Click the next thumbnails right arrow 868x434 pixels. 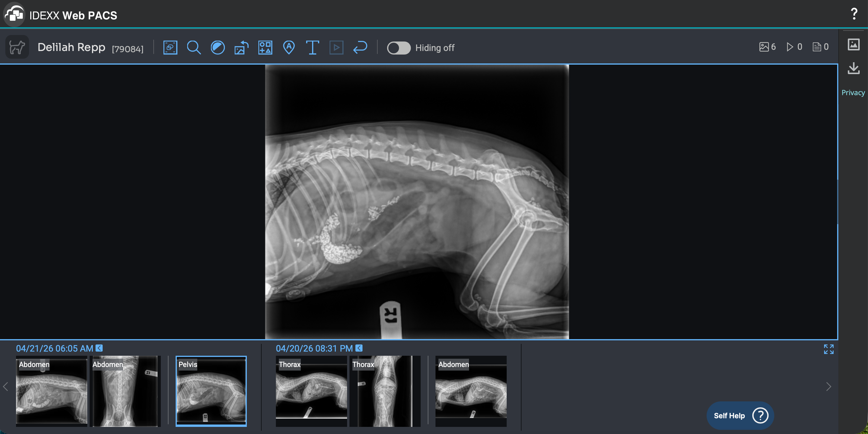829,387
